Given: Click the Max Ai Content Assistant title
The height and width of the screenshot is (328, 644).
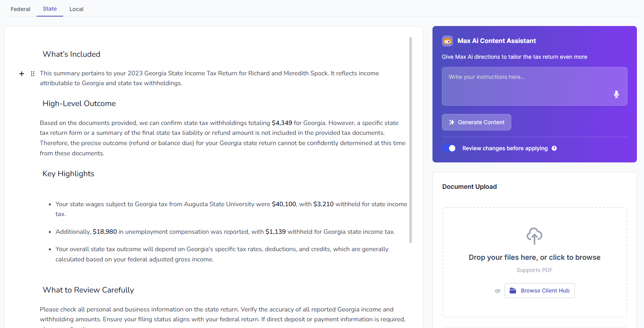Looking at the screenshot, I should (497, 41).
